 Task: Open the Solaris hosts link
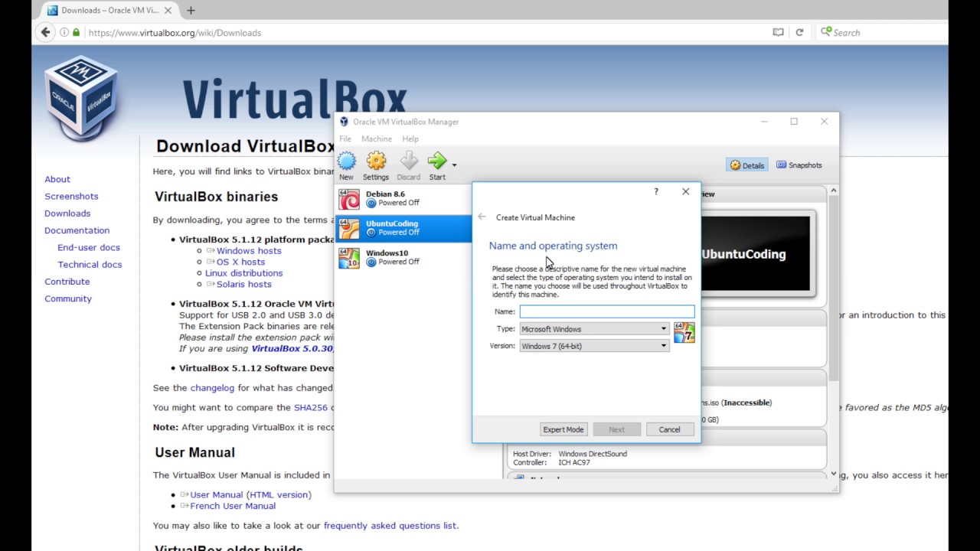[243, 284]
